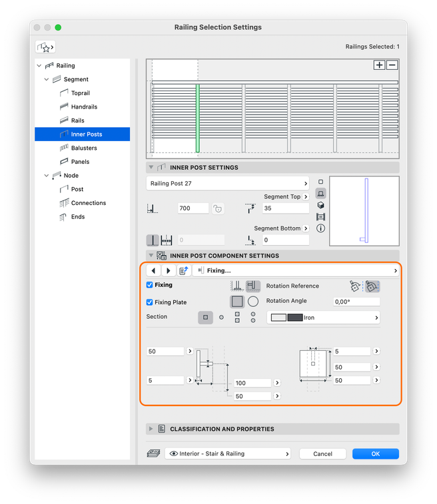Choose the second Rotation Reference icon
The image size is (437, 504).
click(x=372, y=286)
